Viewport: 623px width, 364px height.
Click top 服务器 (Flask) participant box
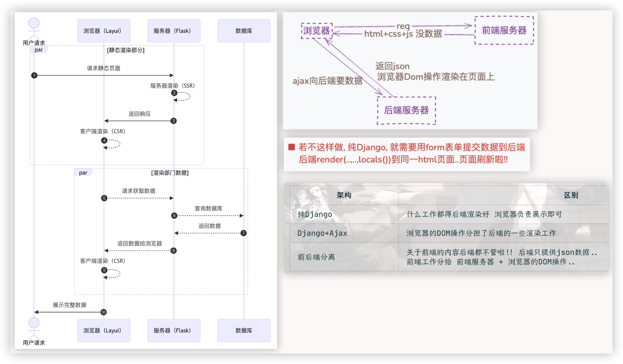click(174, 31)
